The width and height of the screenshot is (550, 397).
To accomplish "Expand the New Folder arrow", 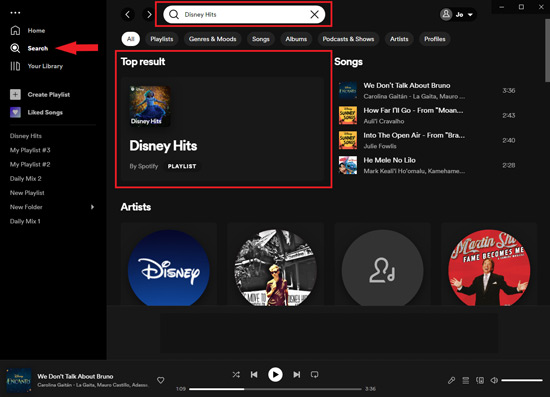I will [x=92, y=207].
